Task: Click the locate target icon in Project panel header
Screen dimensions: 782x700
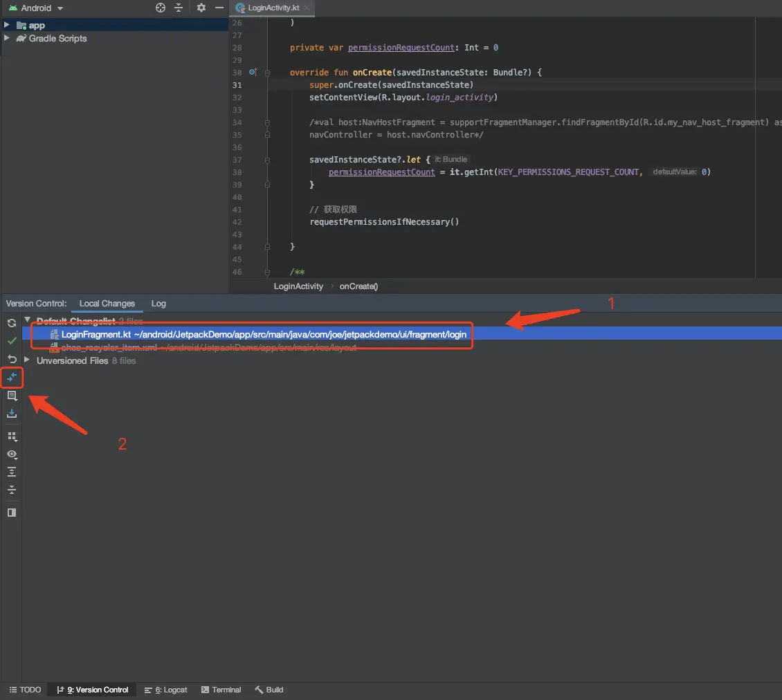Action: (x=160, y=8)
